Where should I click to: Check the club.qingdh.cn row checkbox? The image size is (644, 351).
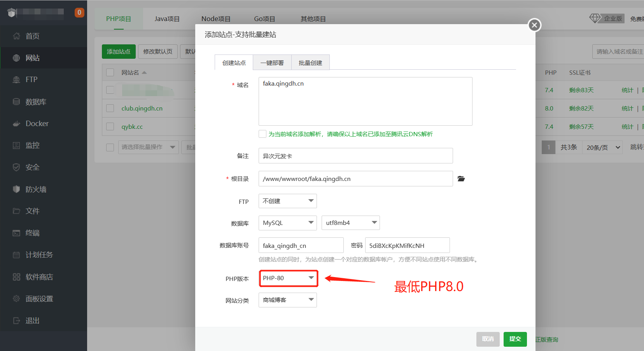click(x=110, y=108)
